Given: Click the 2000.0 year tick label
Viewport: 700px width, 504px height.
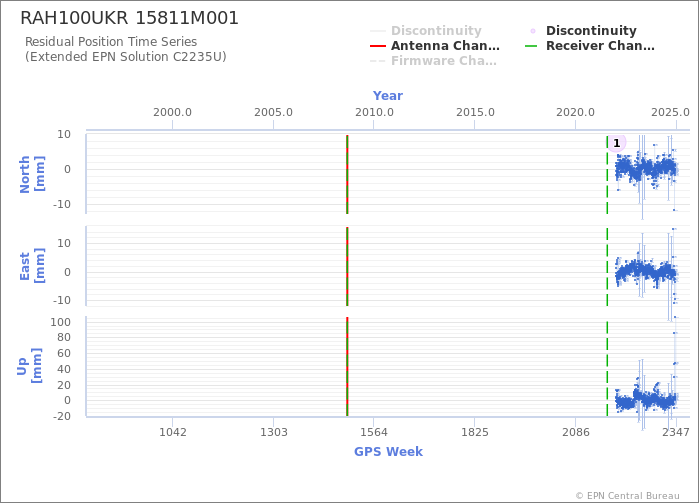Looking at the screenshot, I should (172, 112).
